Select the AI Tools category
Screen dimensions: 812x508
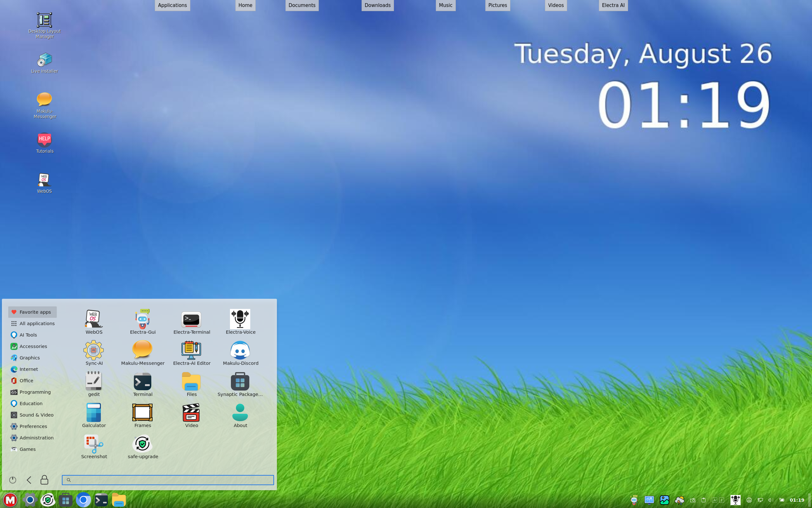(33, 335)
